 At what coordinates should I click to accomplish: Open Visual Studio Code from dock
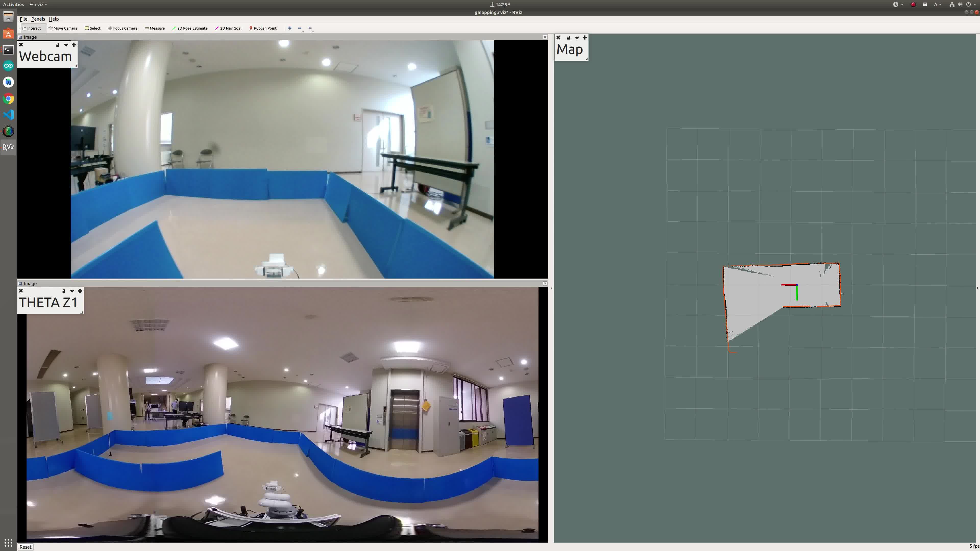point(8,115)
